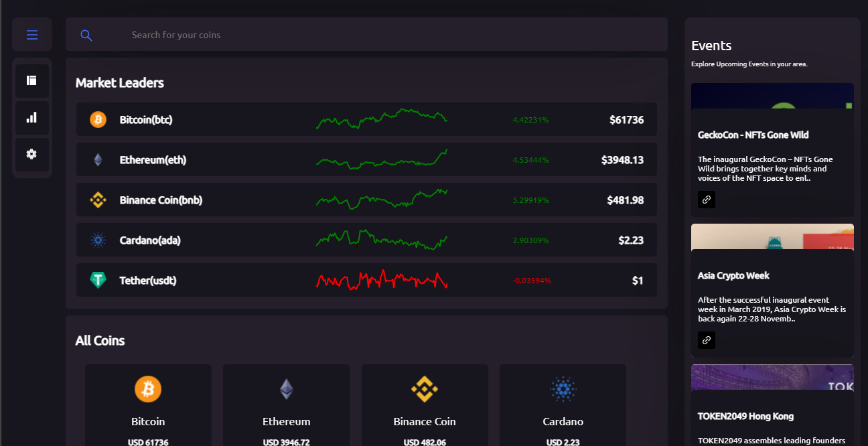The width and height of the screenshot is (868, 446).
Task: Click the search magnifier icon
Action: pyautogui.click(x=86, y=35)
